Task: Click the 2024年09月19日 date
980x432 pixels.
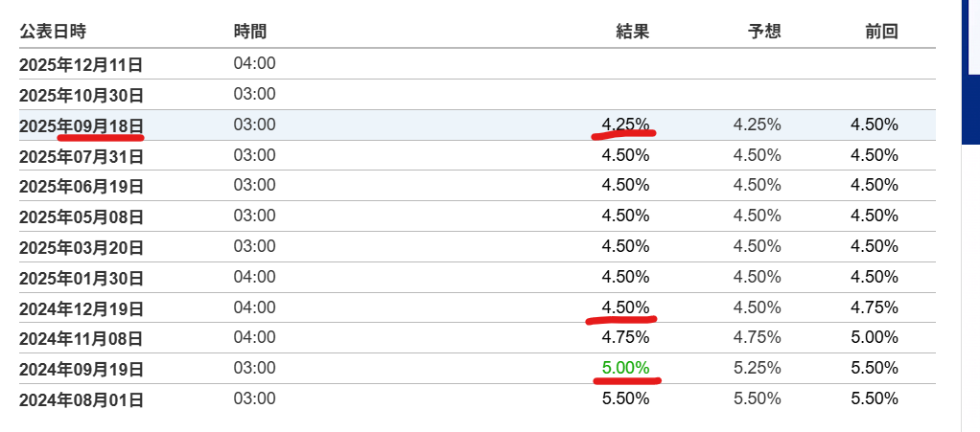Action: pyautogui.click(x=82, y=370)
